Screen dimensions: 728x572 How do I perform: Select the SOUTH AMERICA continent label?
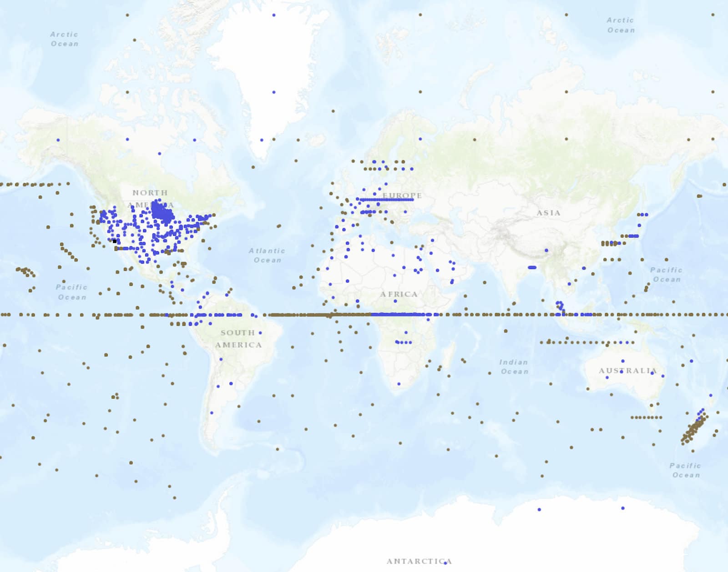(238, 339)
